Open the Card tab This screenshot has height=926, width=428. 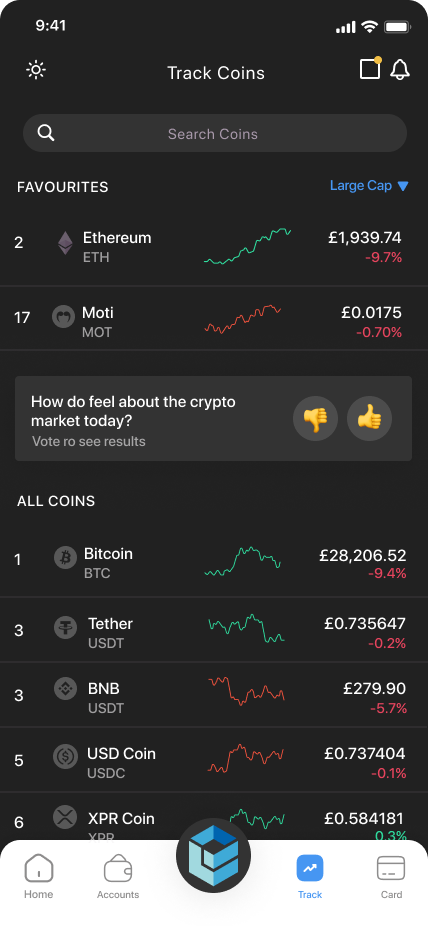click(x=391, y=877)
